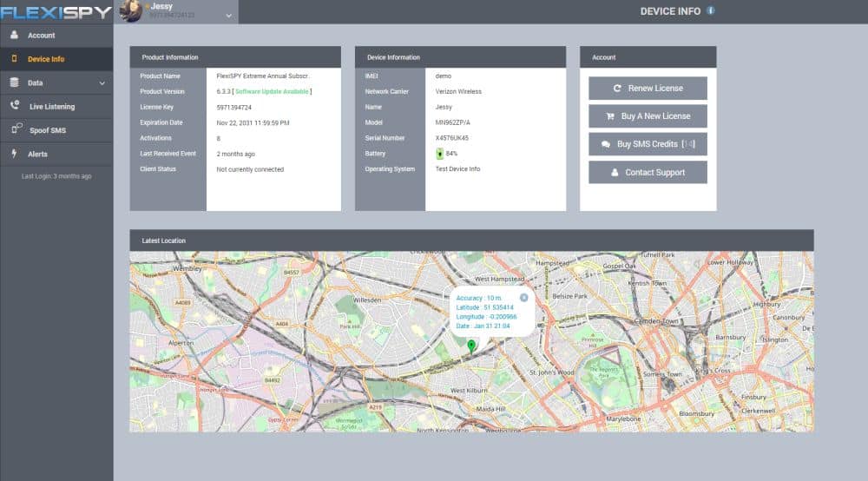
Task: Click the Device Info help info icon
Action: coord(711,10)
